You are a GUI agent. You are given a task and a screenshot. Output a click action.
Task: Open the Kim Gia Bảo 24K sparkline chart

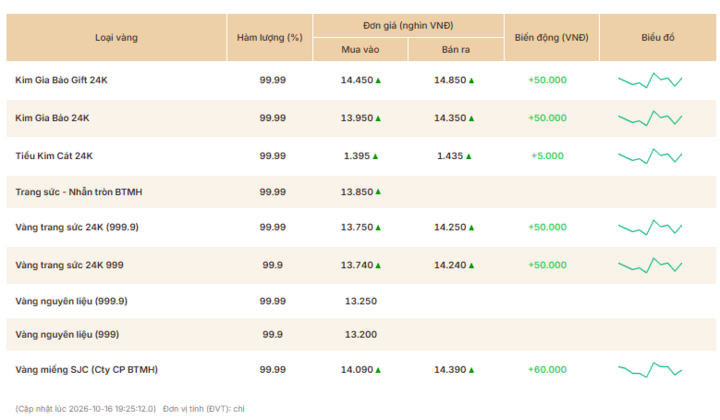click(650, 118)
